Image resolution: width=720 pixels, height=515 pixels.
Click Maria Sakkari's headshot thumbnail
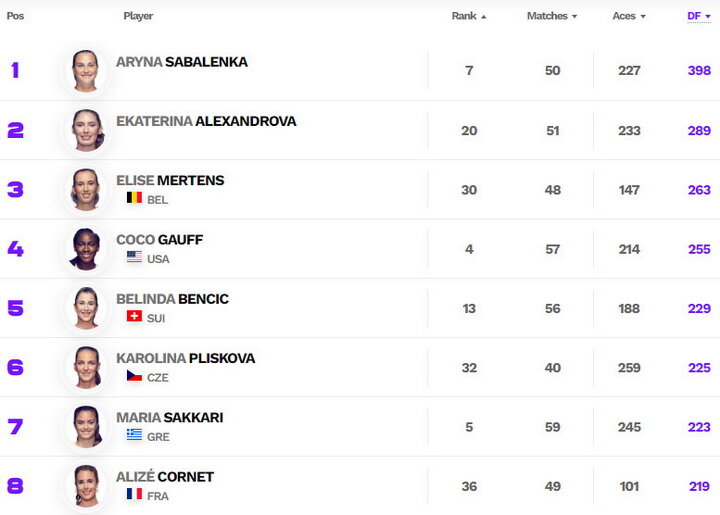click(86, 426)
